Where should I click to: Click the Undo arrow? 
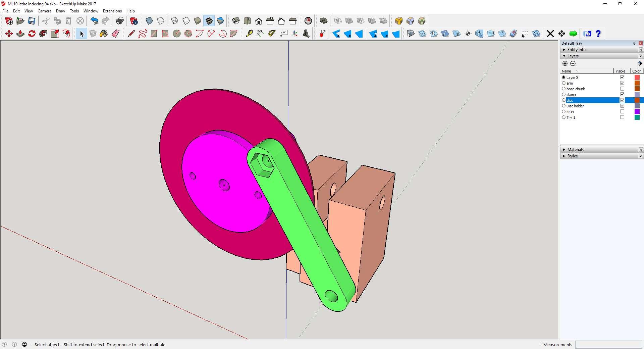pos(94,21)
